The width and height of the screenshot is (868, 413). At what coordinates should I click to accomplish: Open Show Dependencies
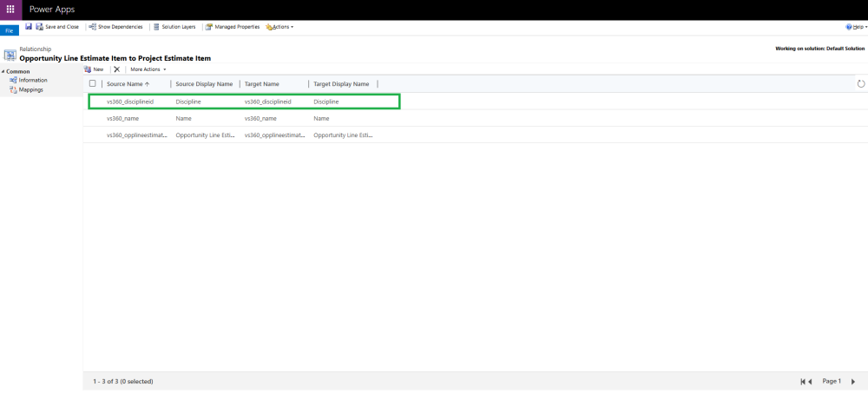[x=115, y=27]
